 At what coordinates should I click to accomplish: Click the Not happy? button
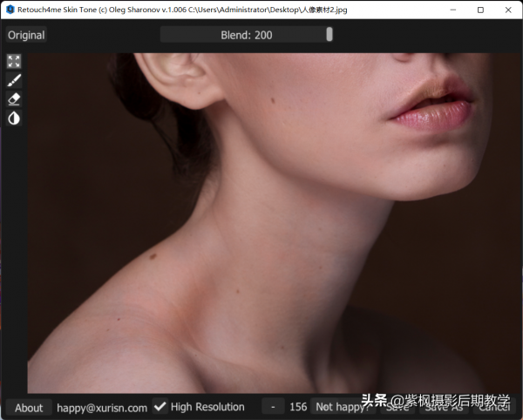coord(340,407)
